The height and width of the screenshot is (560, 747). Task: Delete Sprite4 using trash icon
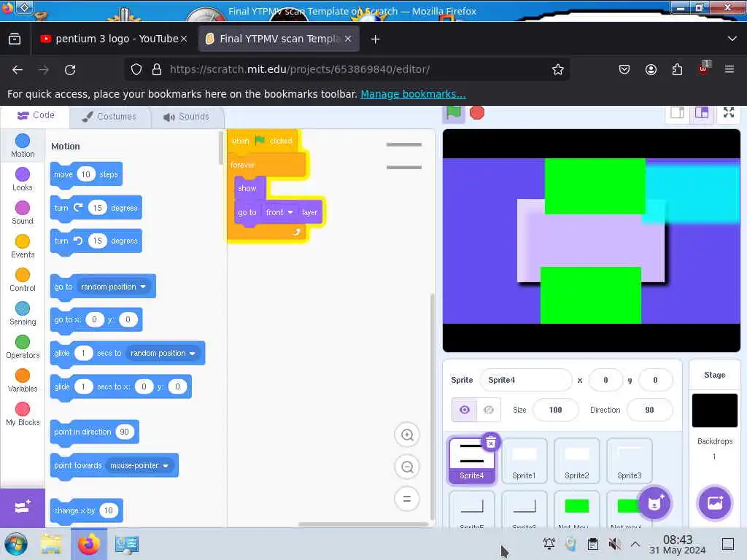click(491, 443)
